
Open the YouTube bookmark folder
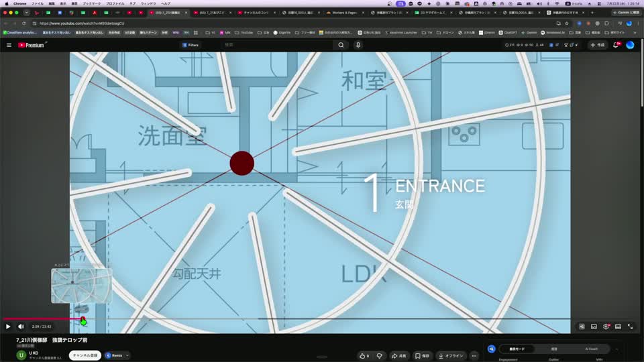(x=244, y=32)
